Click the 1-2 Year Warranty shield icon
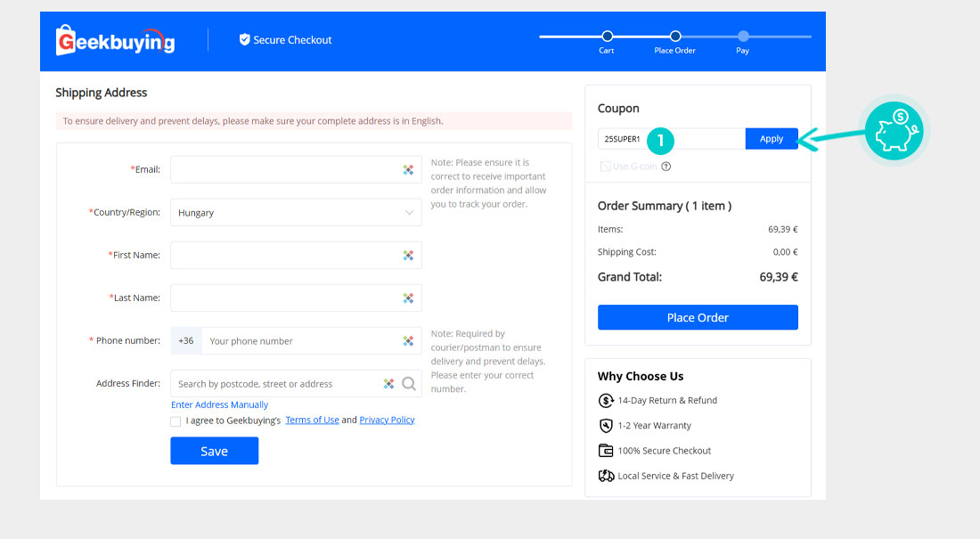 pyautogui.click(x=606, y=426)
